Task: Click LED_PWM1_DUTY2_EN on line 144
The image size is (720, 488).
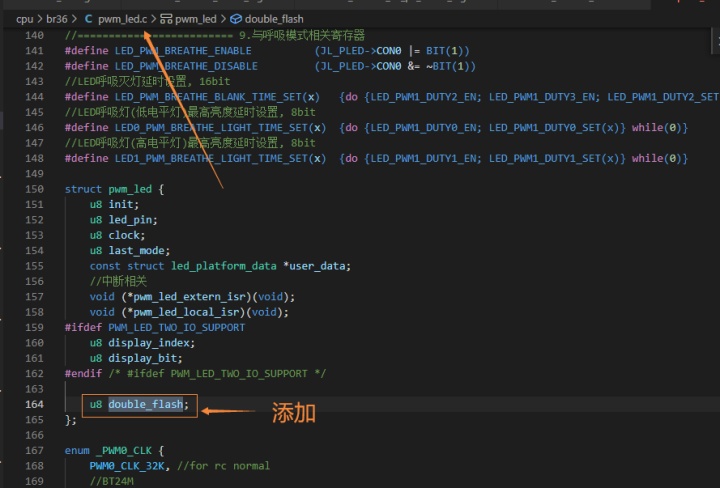Action: pos(425,97)
